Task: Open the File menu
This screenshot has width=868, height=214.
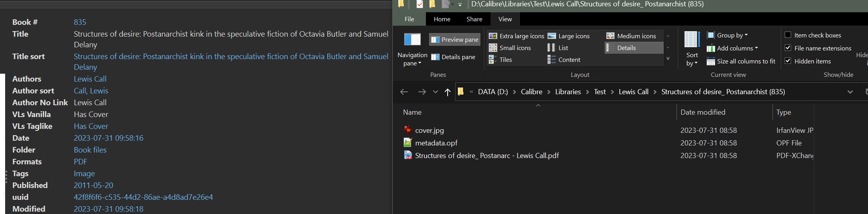Action: click(x=409, y=19)
